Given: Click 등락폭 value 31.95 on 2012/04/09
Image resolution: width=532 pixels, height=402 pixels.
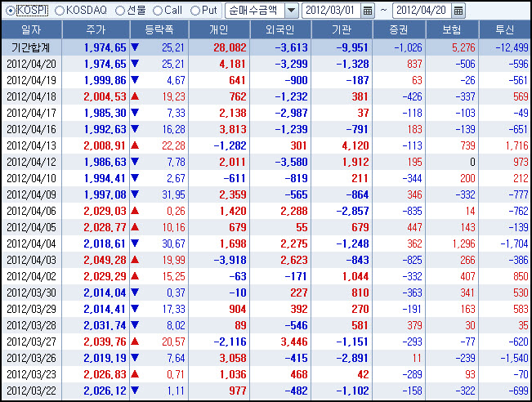Looking at the screenshot, I should click(x=173, y=194).
